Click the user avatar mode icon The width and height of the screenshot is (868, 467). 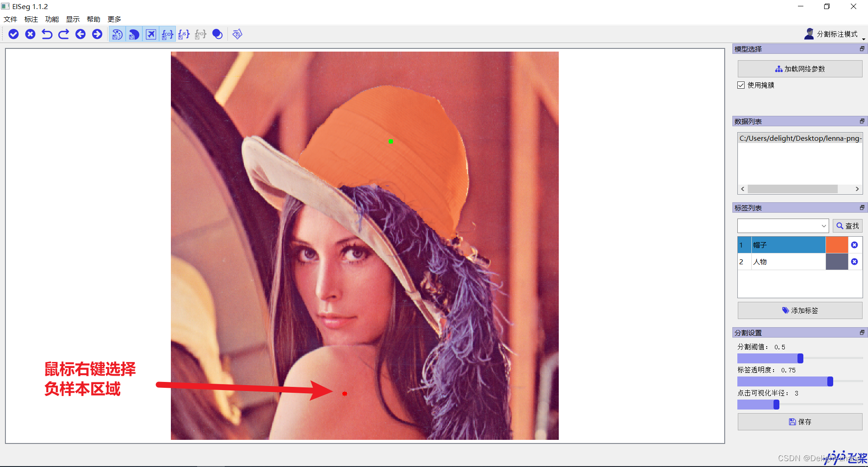809,34
